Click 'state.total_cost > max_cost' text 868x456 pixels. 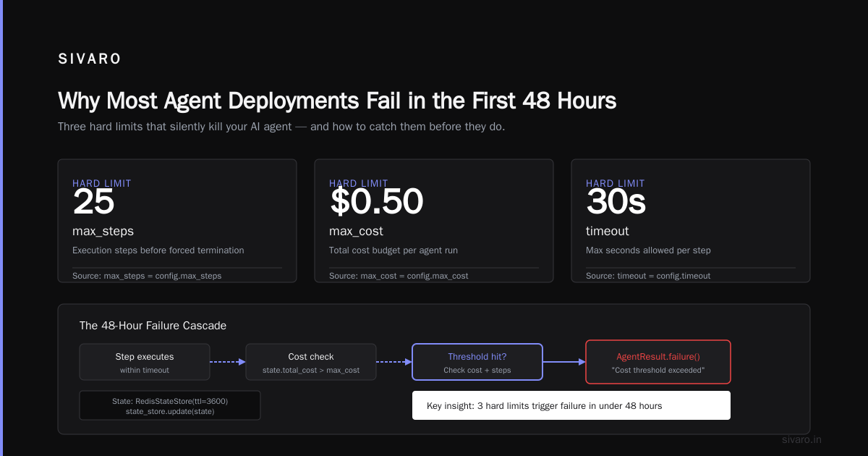[x=311, y=371]
